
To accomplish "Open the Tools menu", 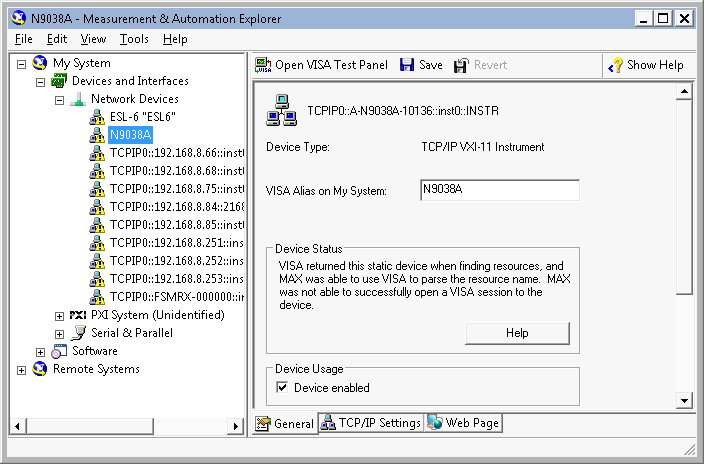I will (x=134, y=39).
